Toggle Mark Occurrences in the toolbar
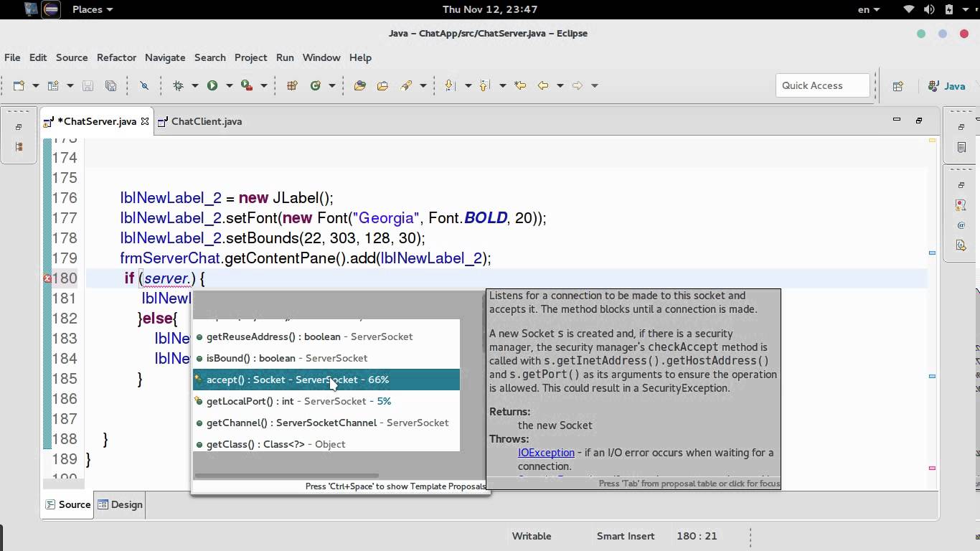 pos(144,85)
